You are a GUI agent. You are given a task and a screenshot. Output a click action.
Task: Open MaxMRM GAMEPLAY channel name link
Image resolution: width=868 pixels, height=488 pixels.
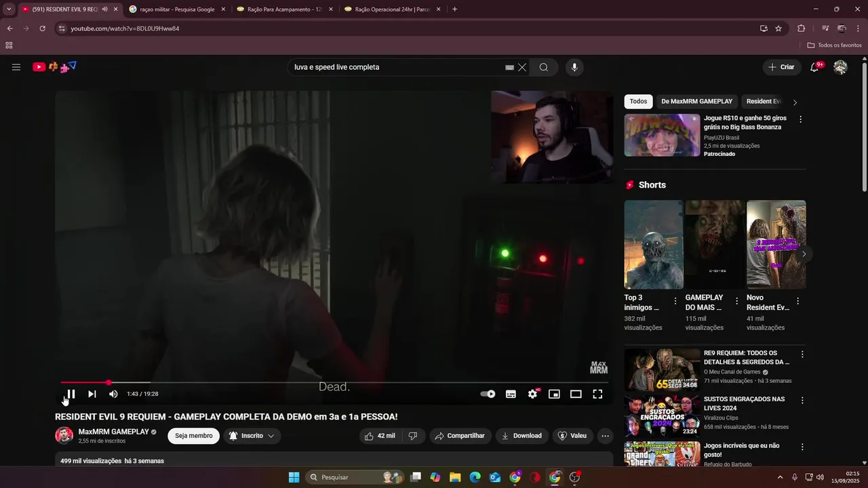(113, 432)
